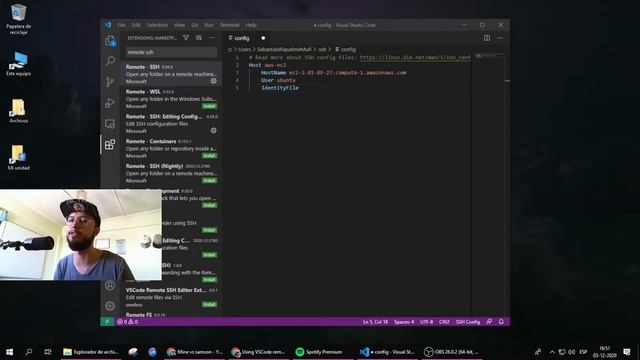Install the VSCode Remote SSH Editor extension
640x360 pixels.
point(209,304)
